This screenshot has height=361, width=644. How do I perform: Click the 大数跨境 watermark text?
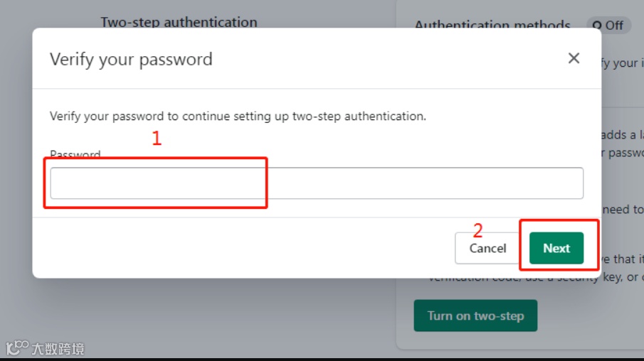tap(58, 349)
